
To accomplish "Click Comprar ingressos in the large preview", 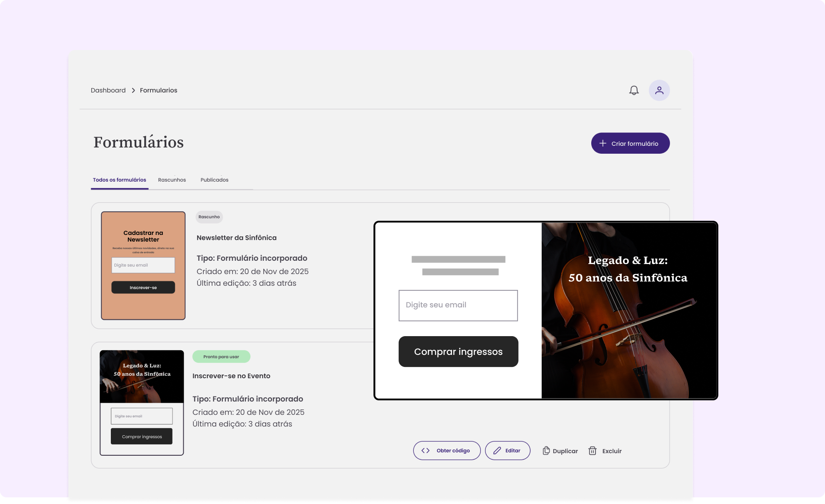I will click(458, 352).
